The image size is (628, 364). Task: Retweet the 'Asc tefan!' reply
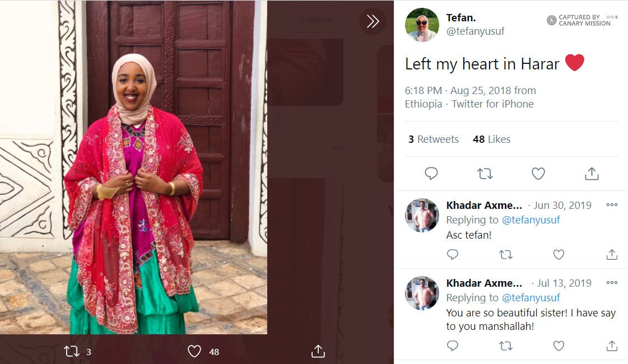506,254
